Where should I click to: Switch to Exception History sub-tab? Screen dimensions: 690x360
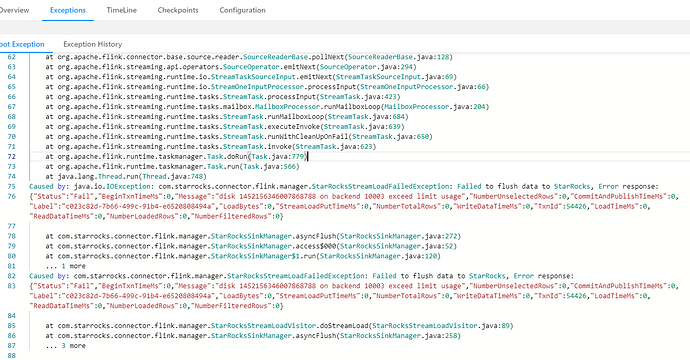click(x=92, y=44)
